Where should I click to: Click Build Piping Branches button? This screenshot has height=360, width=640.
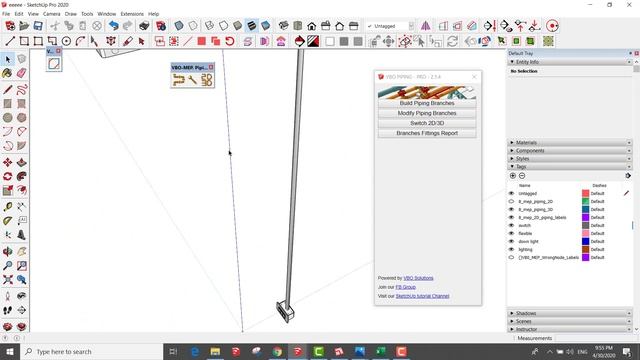pos(427,103)
